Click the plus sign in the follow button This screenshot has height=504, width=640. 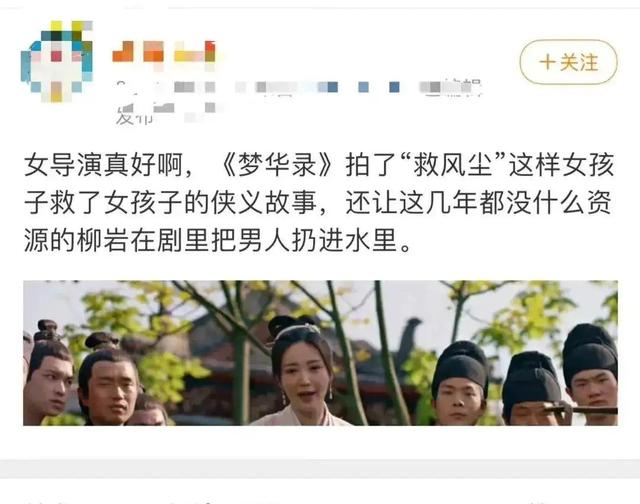[547, 62]
